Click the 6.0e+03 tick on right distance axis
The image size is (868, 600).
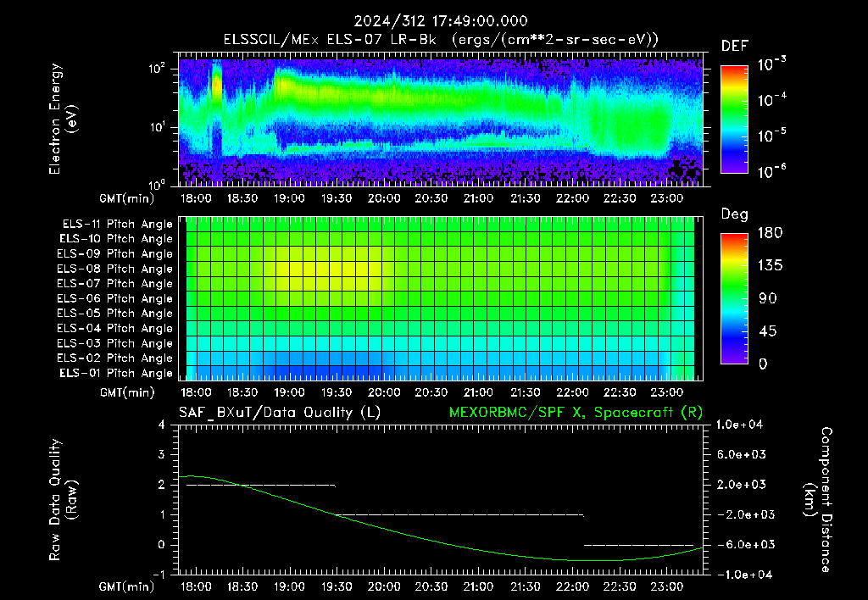[742, 455]
